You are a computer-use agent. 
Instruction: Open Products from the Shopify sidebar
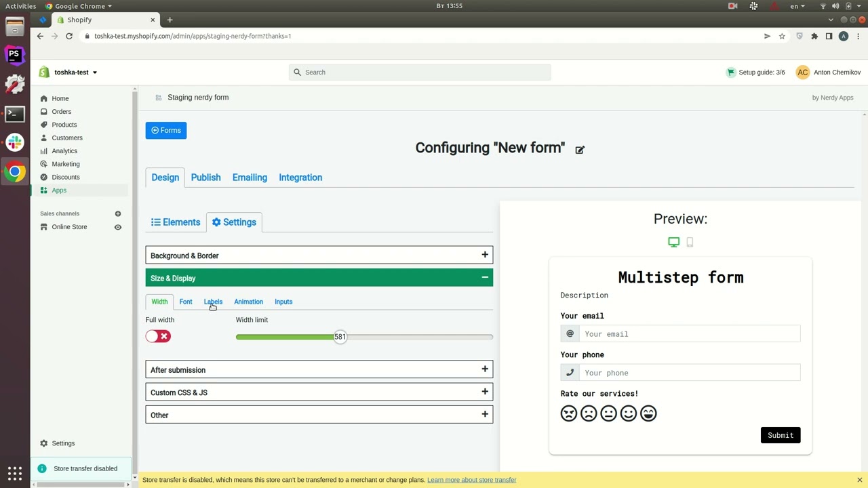click(x=64, y=125)
